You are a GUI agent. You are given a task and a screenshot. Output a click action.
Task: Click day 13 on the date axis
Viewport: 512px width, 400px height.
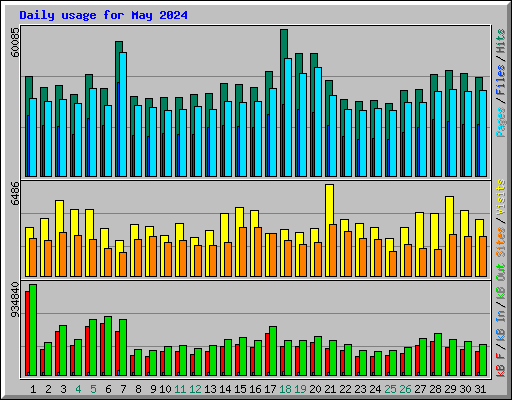tap(210, 389)
